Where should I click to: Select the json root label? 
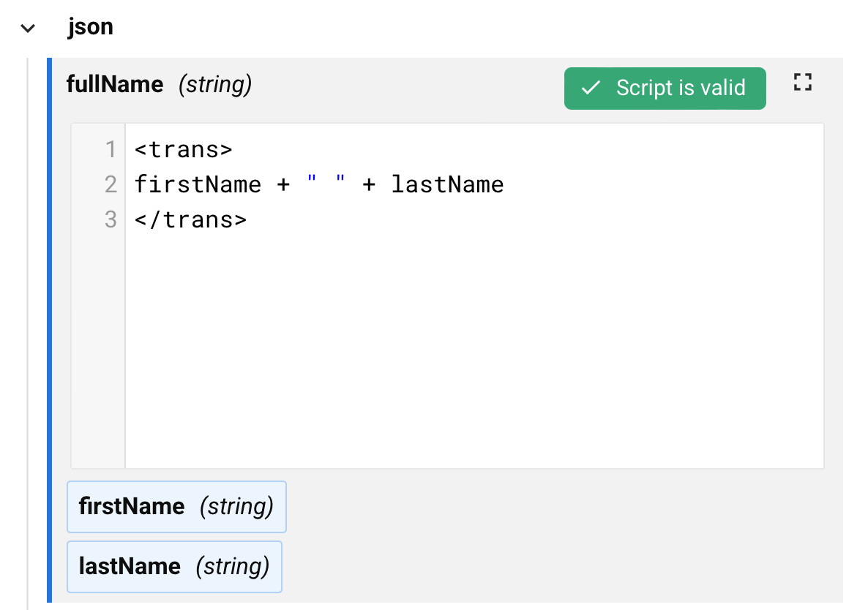click(x=90, y=26)
